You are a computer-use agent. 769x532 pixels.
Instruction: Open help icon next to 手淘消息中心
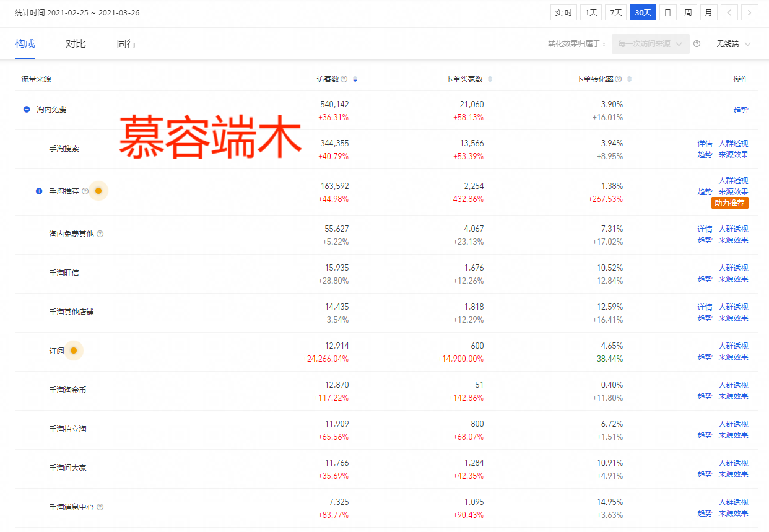click(x=100, y=507)
